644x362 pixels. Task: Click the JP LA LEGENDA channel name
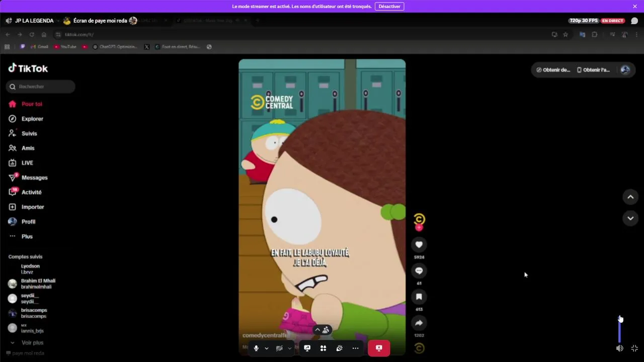coord(34,21)
